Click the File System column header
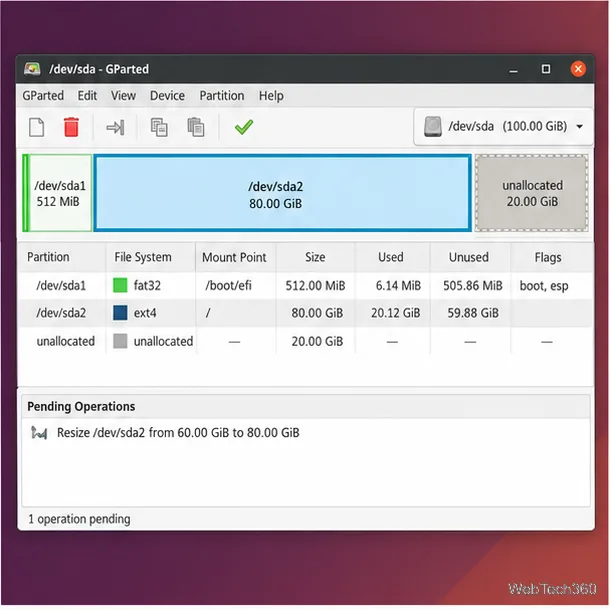The height and width of the screenshot is (610, 610). click(151, 257)
